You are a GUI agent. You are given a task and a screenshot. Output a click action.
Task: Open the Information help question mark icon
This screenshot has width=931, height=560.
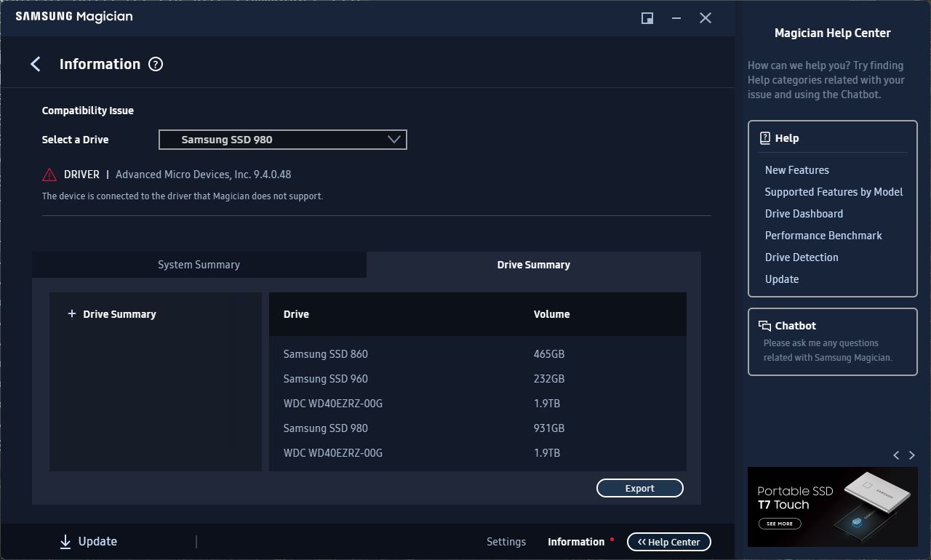pyautogui.click(x=156, y=64)
